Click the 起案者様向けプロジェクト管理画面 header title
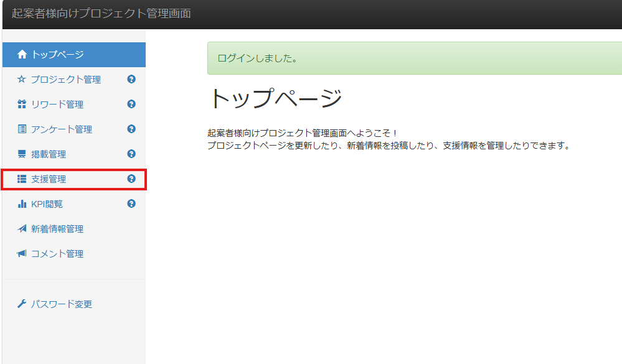622x364 pixels. pyautogui.click(x=101, y=14)
